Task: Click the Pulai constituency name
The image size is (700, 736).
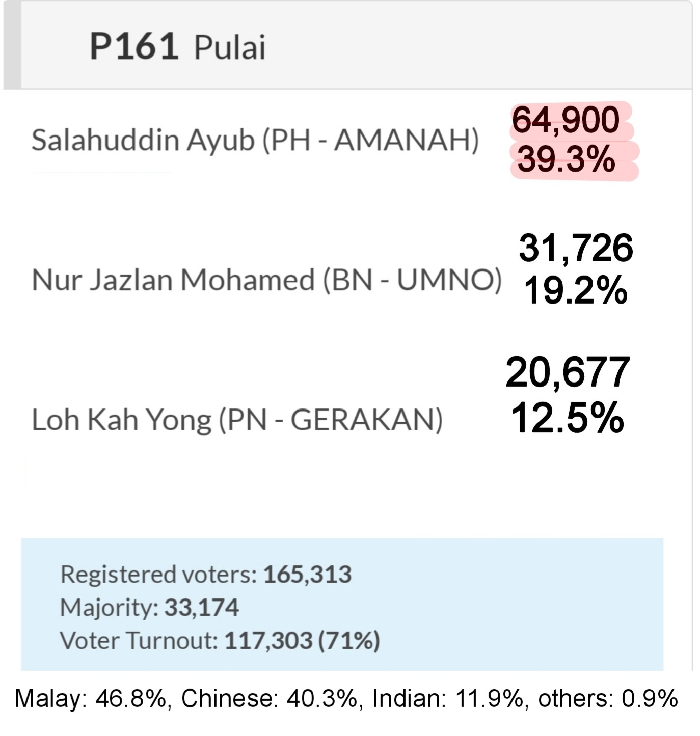Action: tap(230, 47)
